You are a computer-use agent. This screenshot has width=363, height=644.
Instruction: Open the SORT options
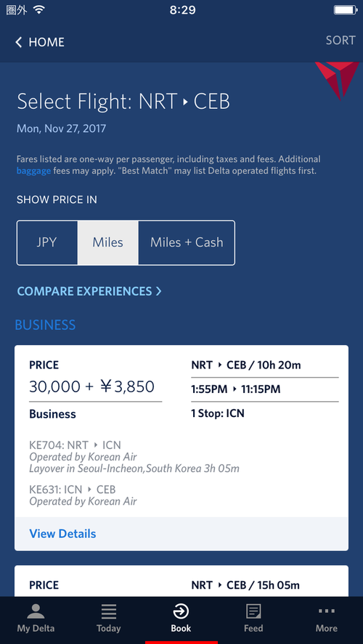340,41
